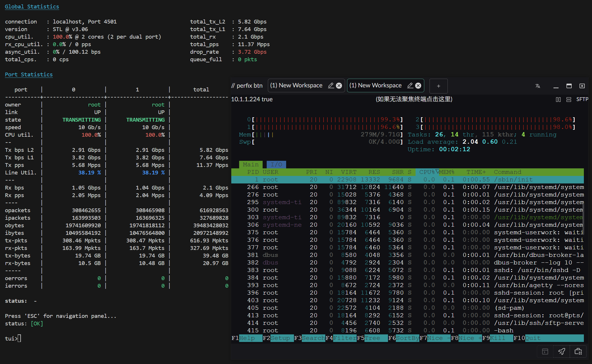Click the rocket quick-launch icon

pyautogui.click(x=562, y=352)
